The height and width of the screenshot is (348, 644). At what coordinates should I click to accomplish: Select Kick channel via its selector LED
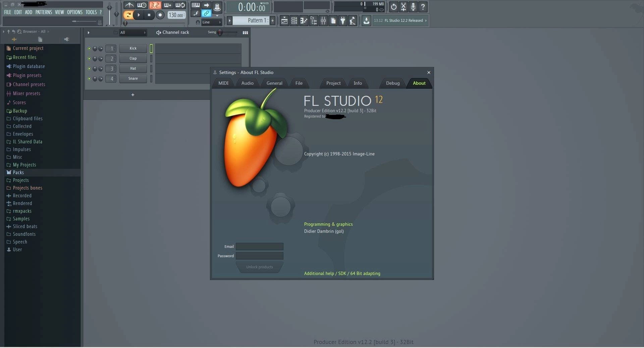point(151,49)
